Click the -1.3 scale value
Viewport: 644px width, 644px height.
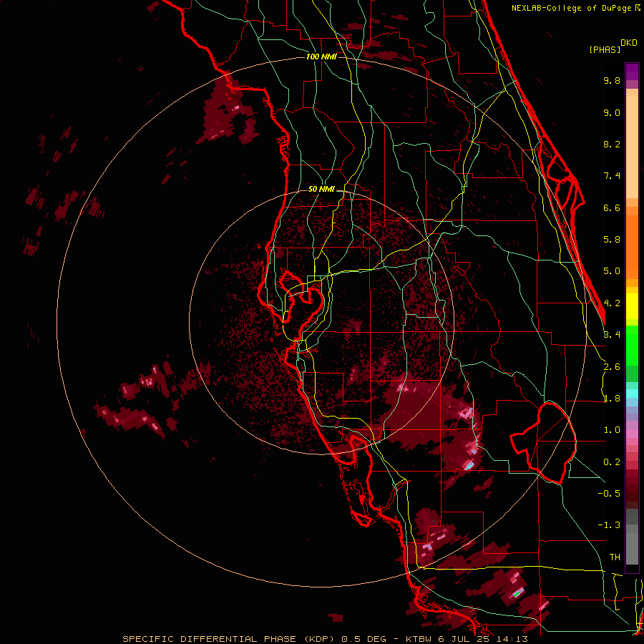[609, 525]
